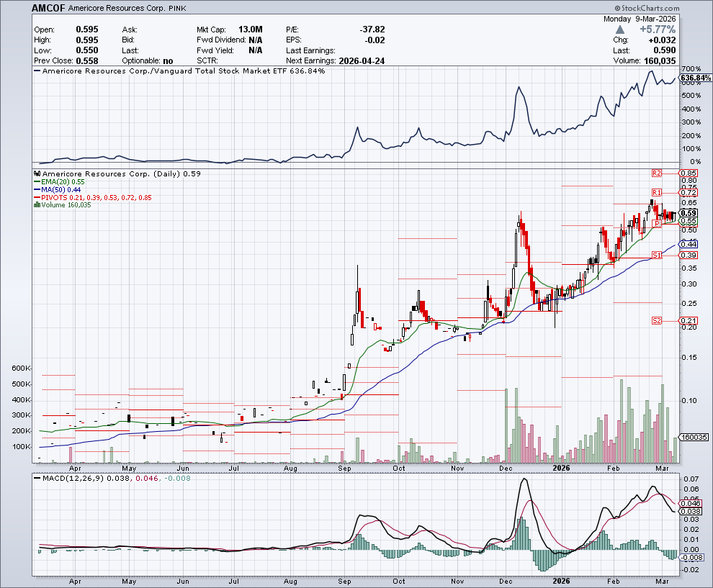This screenshot has height=588, width=713.
Task: Click the 0.07 label on the MACD axis
Action: tap(691, 479)
